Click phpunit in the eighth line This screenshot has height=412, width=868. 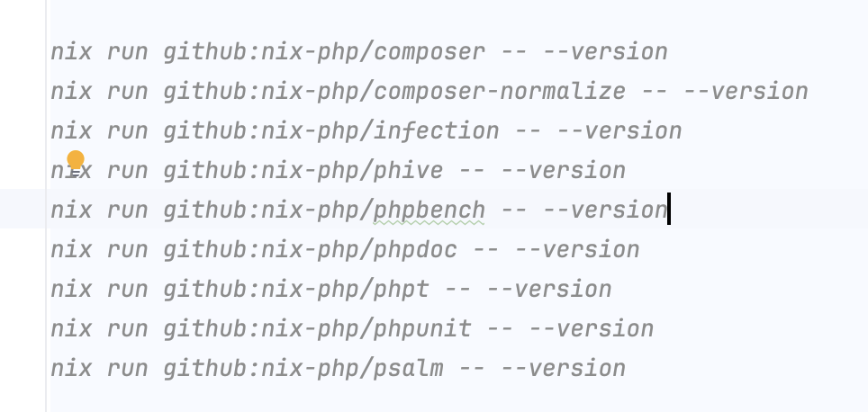pos(422,329)
